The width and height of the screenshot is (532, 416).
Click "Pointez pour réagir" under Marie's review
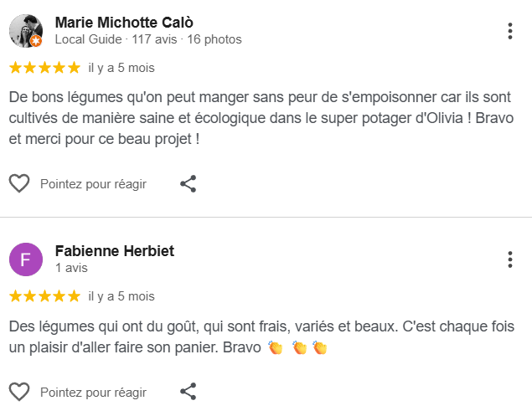tap(93, 183)
